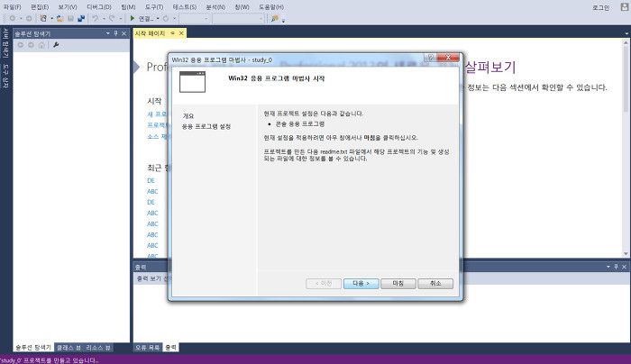Switch to the 오류 목록 tab
The image size is (631, 364).
(x=147, y=347)
